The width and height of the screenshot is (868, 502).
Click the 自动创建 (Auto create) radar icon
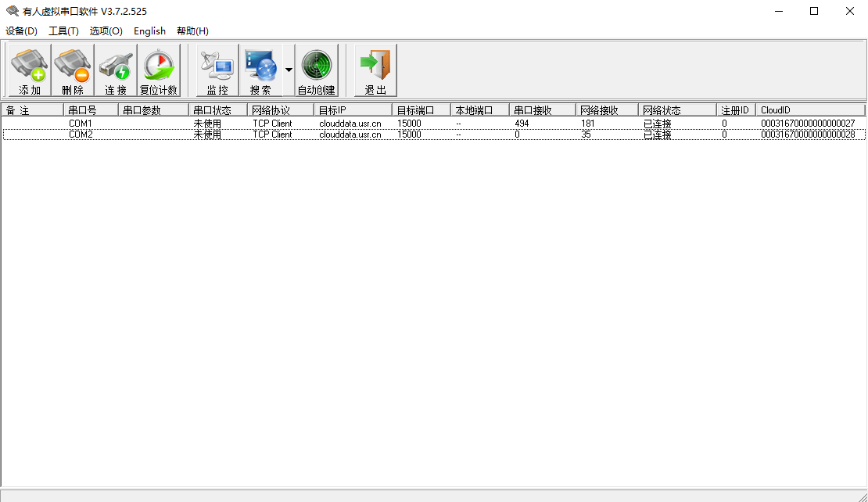(317, 70)
